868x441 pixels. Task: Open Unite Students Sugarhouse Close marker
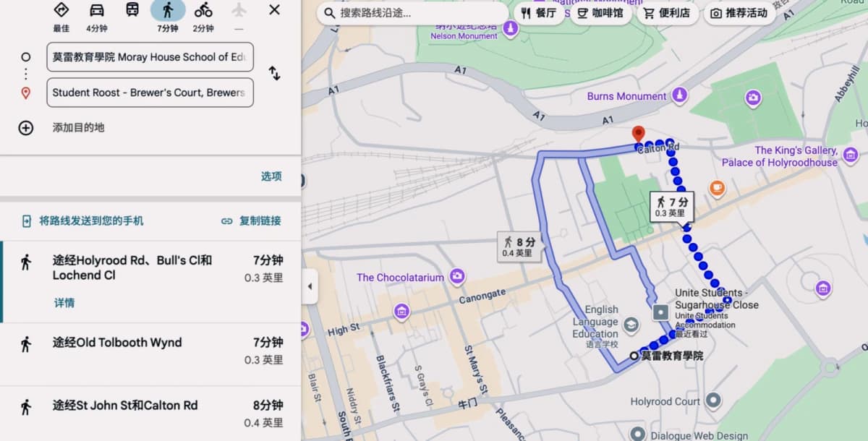tap(660, 312)
